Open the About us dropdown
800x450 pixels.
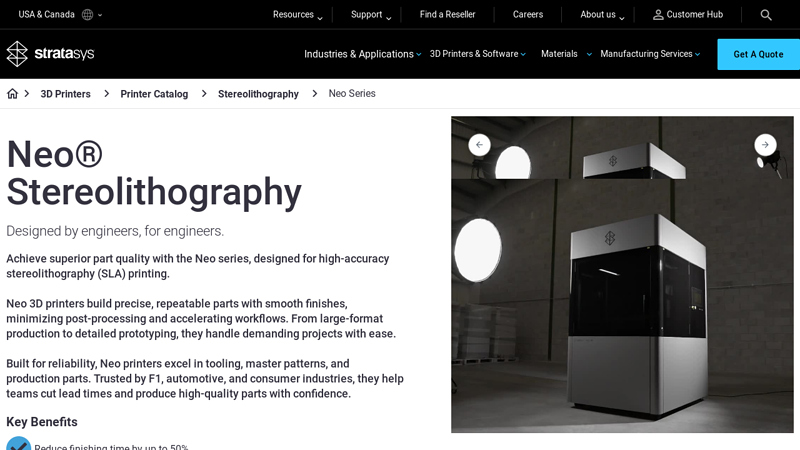pos(602,15)
